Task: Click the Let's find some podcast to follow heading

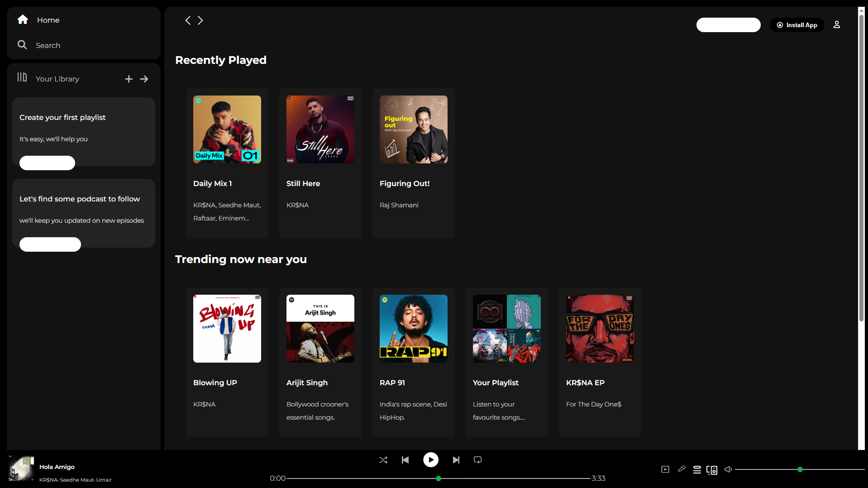Action: click(80, 199)
